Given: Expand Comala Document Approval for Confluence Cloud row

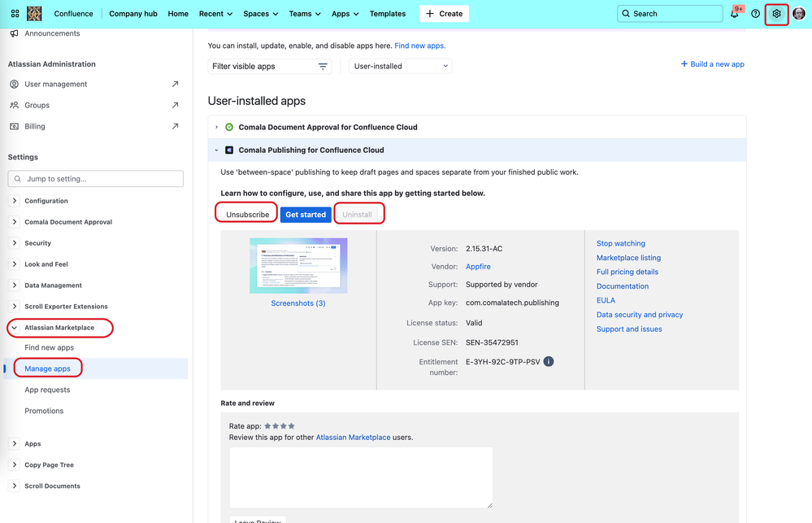Looking at the screenshot, I should tap(216, 127).
